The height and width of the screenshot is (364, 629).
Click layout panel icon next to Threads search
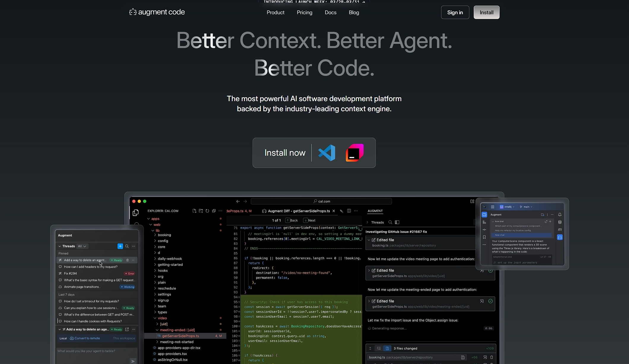[397, 222]
